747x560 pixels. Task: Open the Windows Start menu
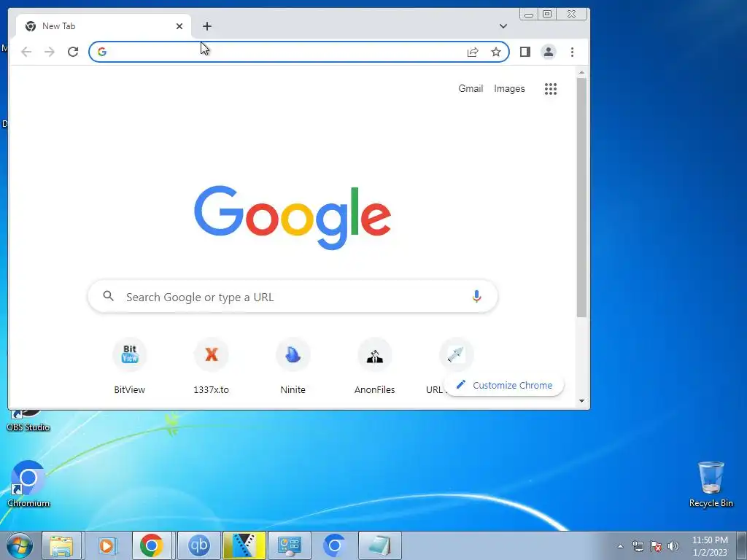(x=19, y=545)
